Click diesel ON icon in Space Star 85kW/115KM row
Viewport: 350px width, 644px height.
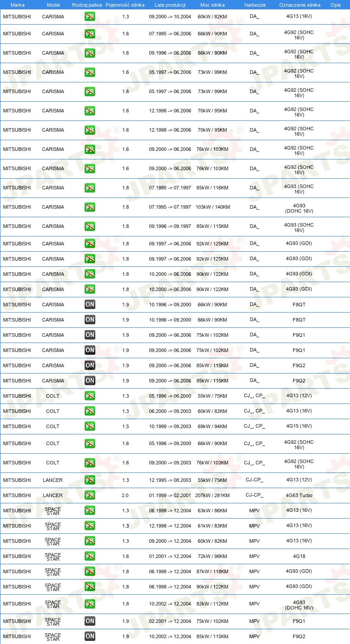point(90,636)
